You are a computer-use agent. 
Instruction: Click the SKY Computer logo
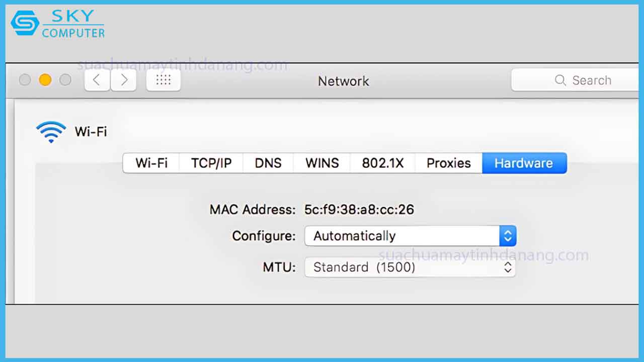(x=58, y=24)
